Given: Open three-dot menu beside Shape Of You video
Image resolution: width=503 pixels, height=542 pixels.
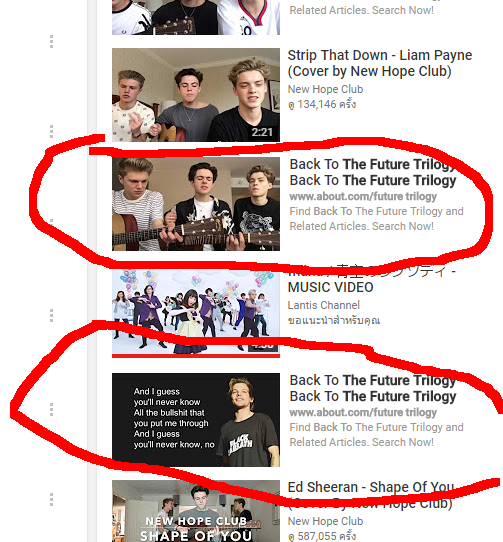Looking at the screenshot, I should click(x=51, y=499).
